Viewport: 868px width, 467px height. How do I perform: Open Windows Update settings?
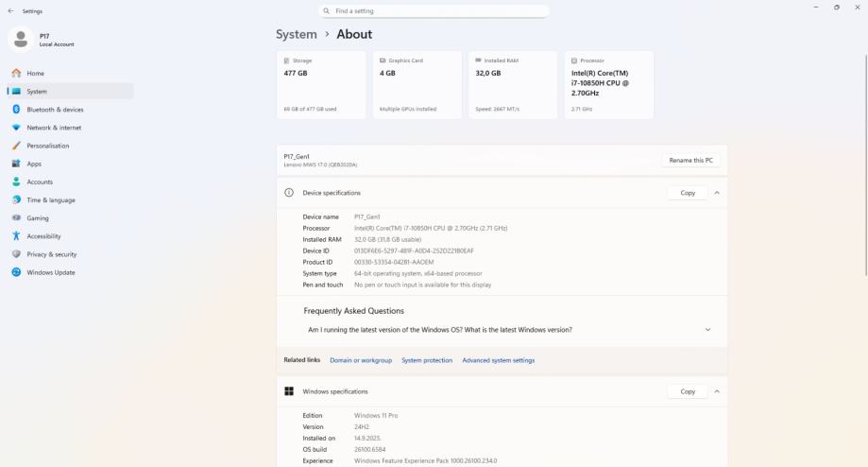(x=50, y=272)
